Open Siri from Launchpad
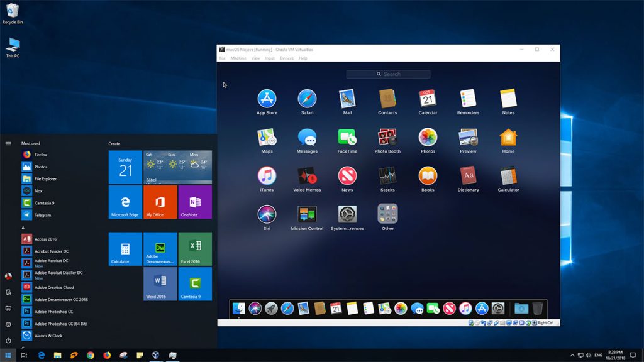This screenshot has width=644, height=362. (267, 214)
